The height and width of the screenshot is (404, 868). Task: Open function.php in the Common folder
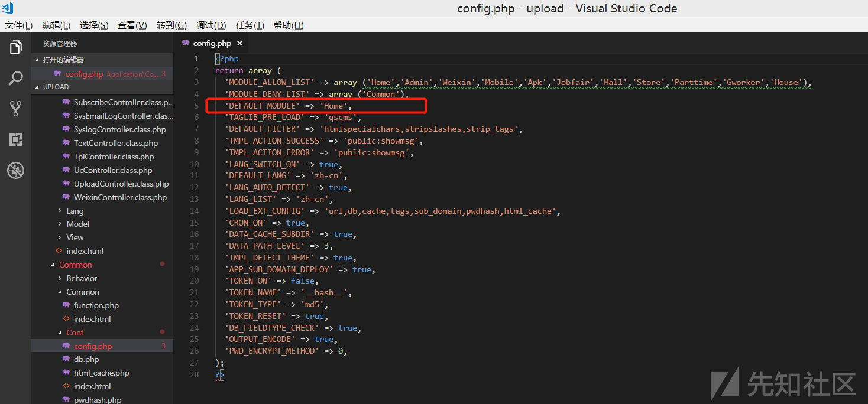(96, 305)
